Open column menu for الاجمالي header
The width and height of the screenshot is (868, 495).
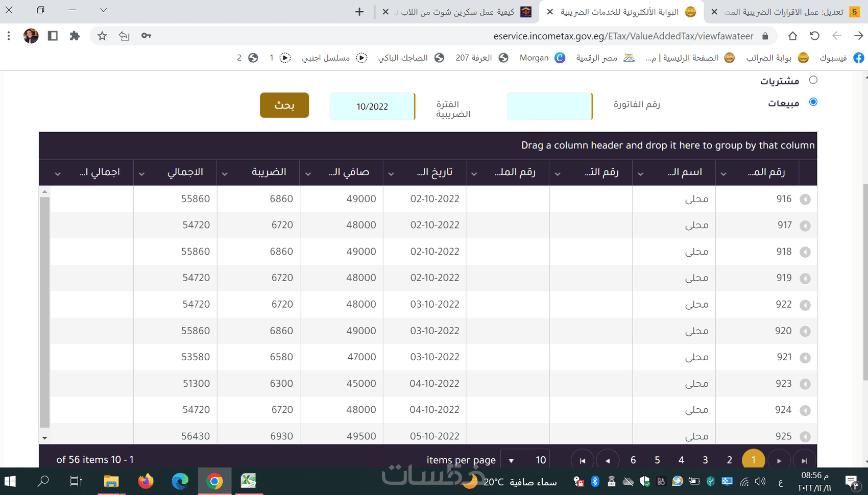[x=141, y=174]
